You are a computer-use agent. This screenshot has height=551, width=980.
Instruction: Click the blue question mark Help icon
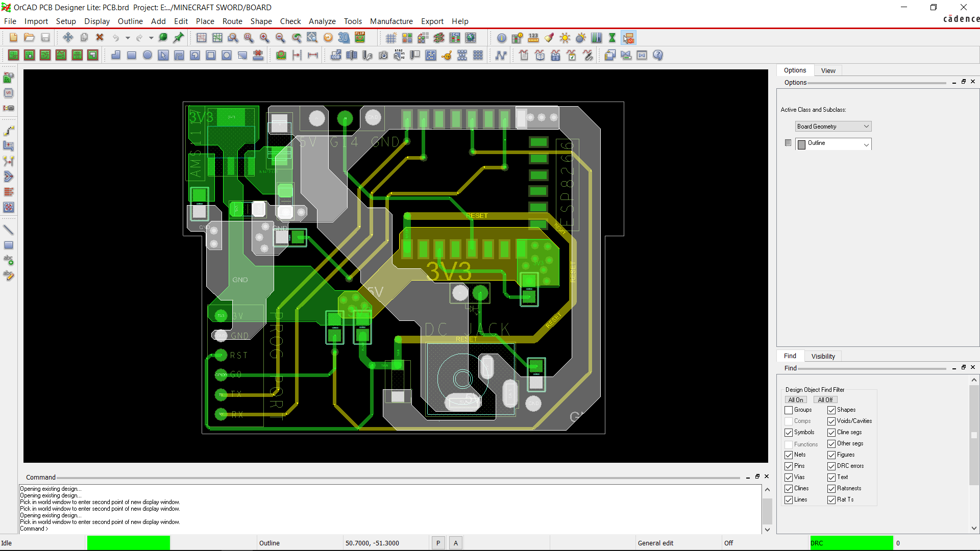(x=658, y=55)
